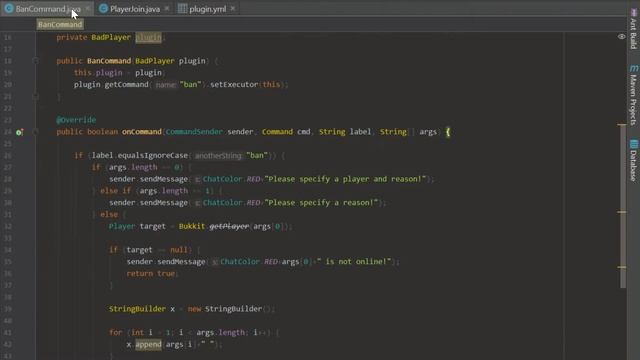The height and width of the screenshot is (360, 640).
Task: Collapse the BanCommand constructor fold marker
Action: (36, 61)
